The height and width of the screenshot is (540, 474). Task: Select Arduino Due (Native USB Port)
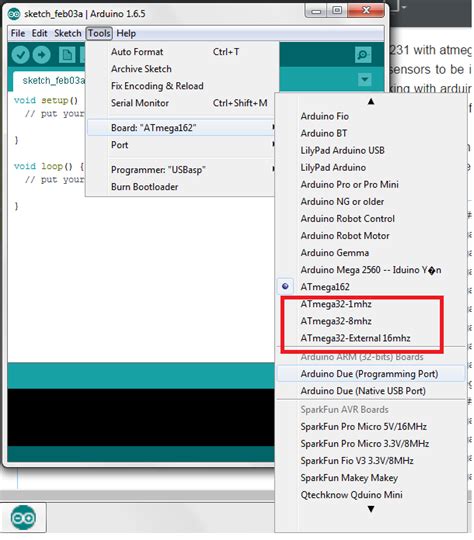(x=371, y=391)
